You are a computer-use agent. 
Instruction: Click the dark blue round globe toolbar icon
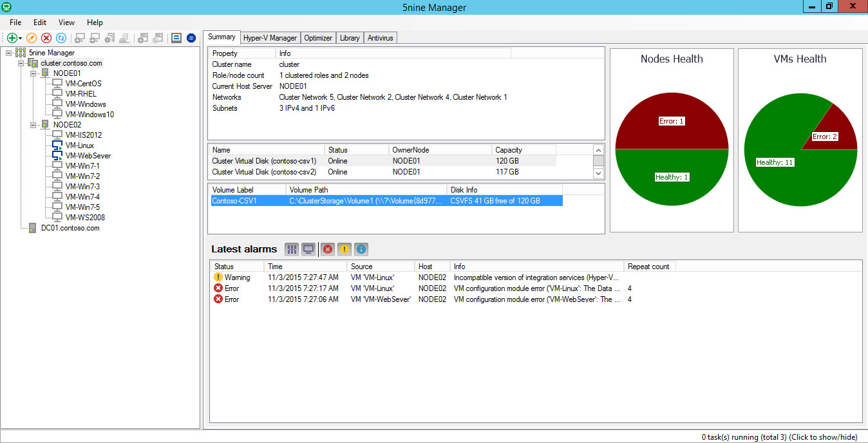(x=191, y=38)
